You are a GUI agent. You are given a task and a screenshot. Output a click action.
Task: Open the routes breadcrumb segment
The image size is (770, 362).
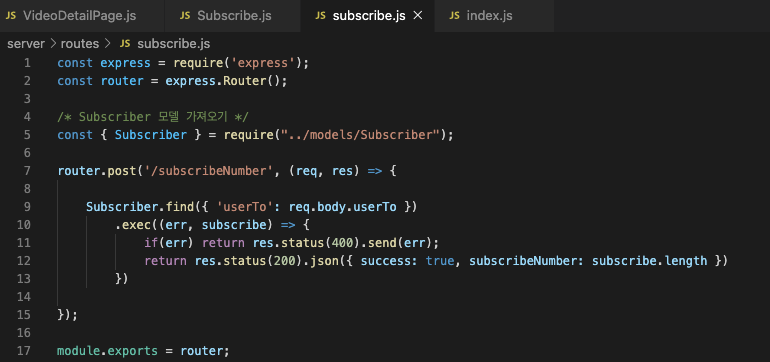click(x=80, y=44)
